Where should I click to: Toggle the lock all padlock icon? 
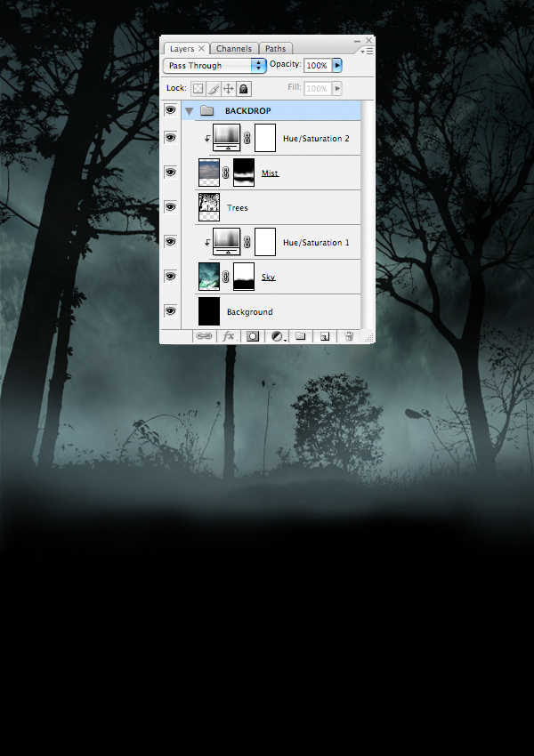[x=244, y=89]
